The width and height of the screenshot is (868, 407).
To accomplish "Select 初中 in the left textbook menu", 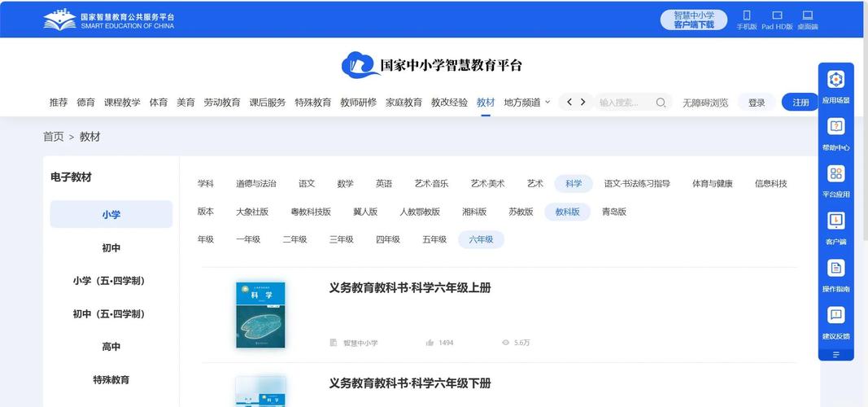I will [111, 248].
